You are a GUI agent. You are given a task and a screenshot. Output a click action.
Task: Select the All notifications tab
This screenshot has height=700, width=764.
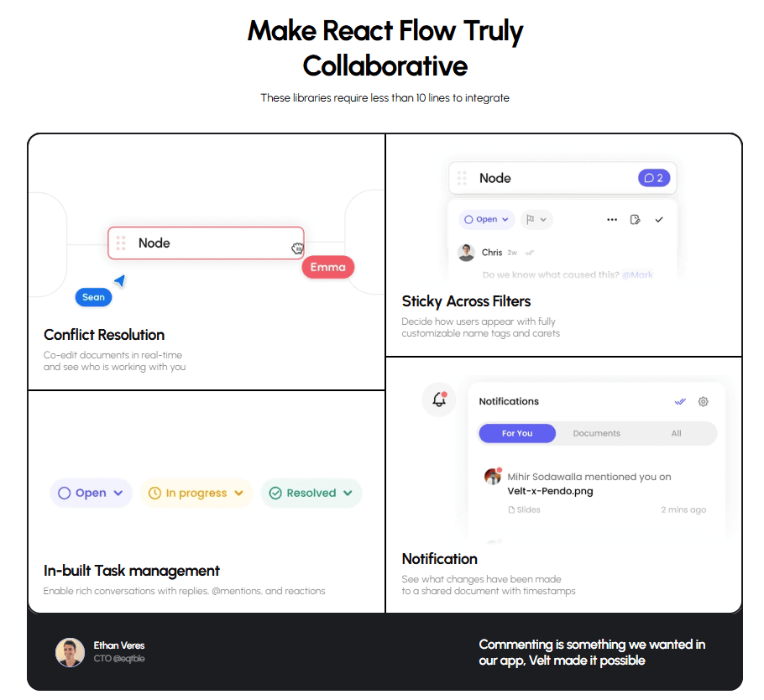[677, 433]
